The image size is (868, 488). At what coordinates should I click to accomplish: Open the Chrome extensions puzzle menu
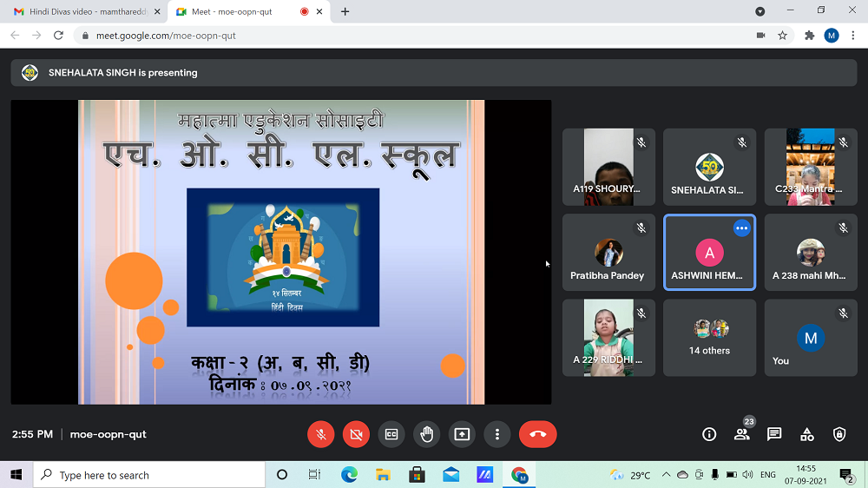tap(809, 36)
